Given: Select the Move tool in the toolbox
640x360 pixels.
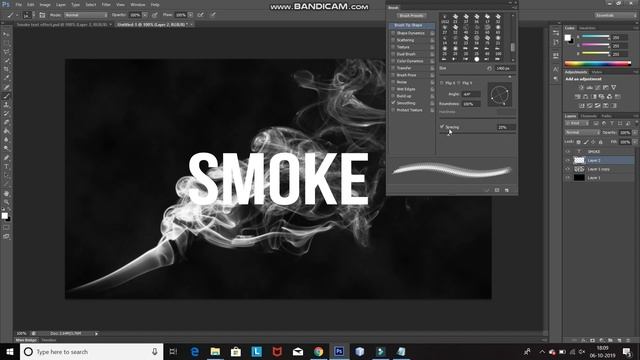Looking at the screenshot, I should click(6, 34).
